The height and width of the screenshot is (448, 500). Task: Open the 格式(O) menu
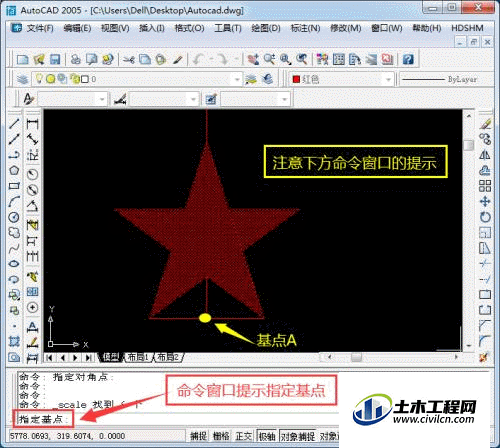[x=189, y=28]
